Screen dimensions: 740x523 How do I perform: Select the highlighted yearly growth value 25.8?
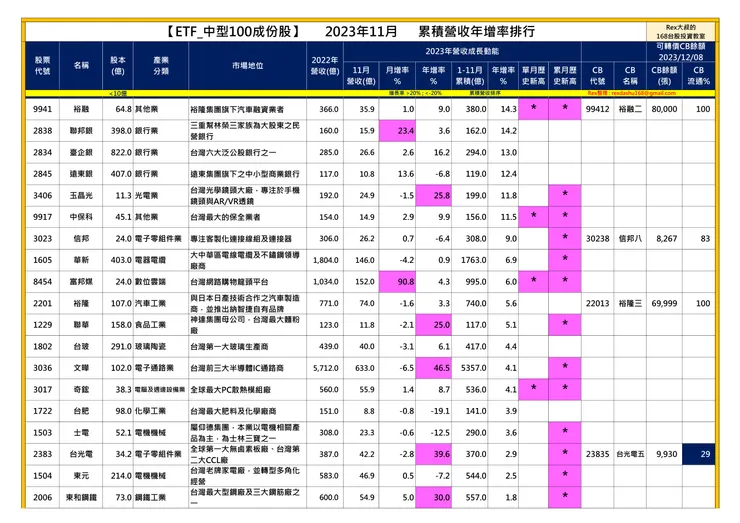(x=433, y=195)
